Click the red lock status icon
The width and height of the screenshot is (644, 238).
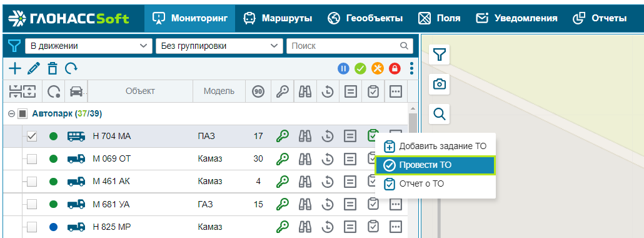[395, 68]
